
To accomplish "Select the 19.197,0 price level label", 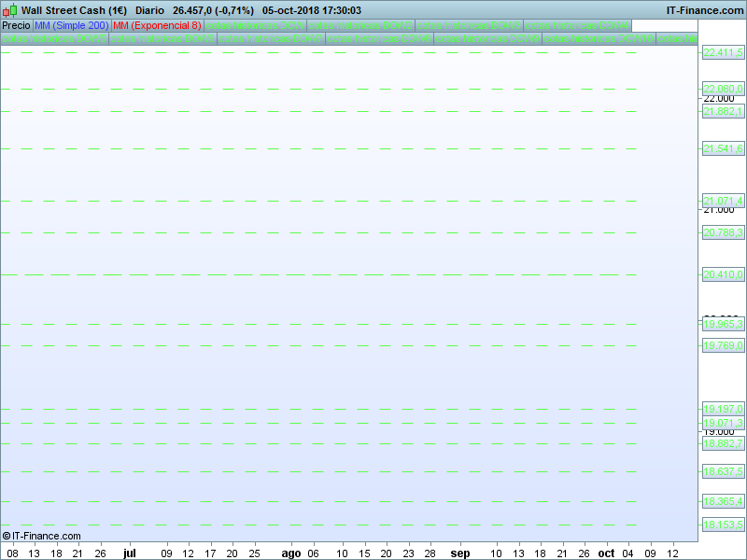I will [x=723, y=409].
